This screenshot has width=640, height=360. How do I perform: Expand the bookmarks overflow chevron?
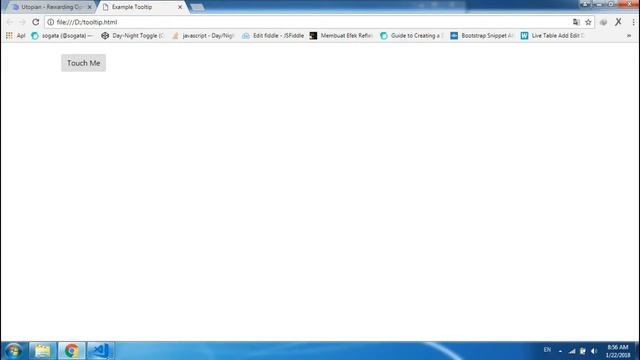point(629,36)
